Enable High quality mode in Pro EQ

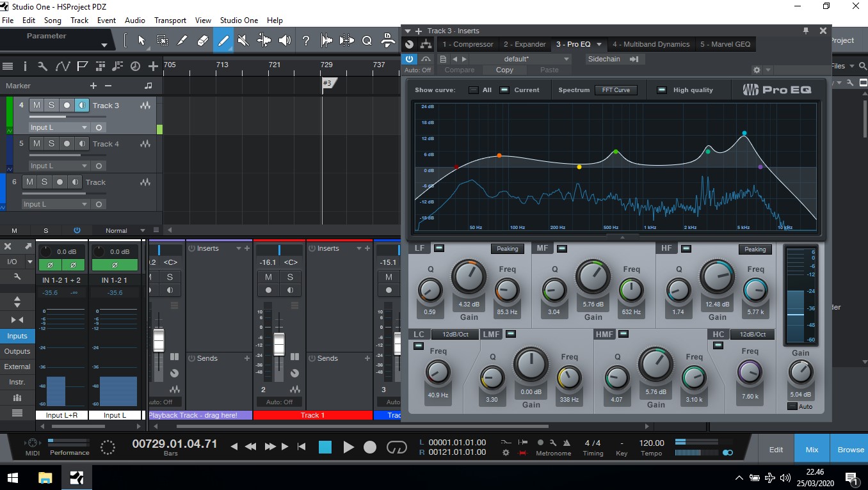click(x=661, y=90)
